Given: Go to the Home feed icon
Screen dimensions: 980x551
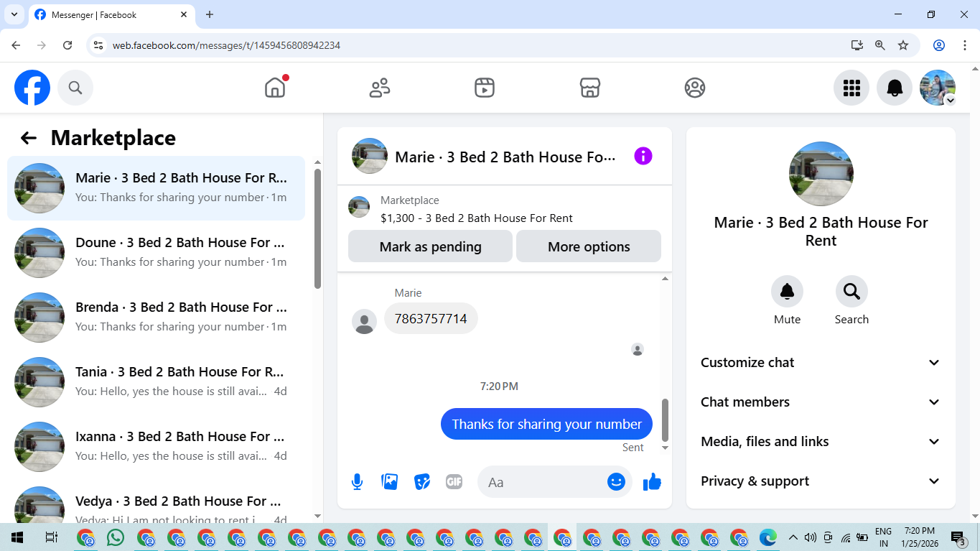Looking at the screenshot, I should coord(275,88).
